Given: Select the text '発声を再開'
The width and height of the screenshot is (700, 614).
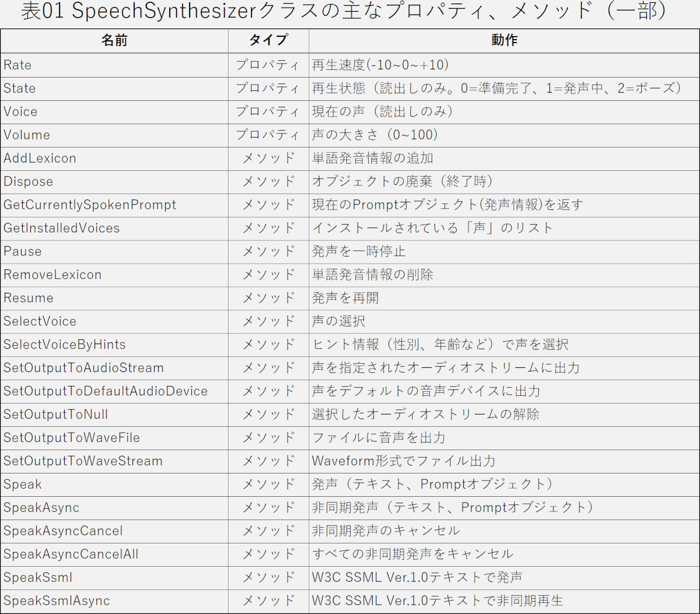Looking at the screenshot, I should click(x=345, y=298).
